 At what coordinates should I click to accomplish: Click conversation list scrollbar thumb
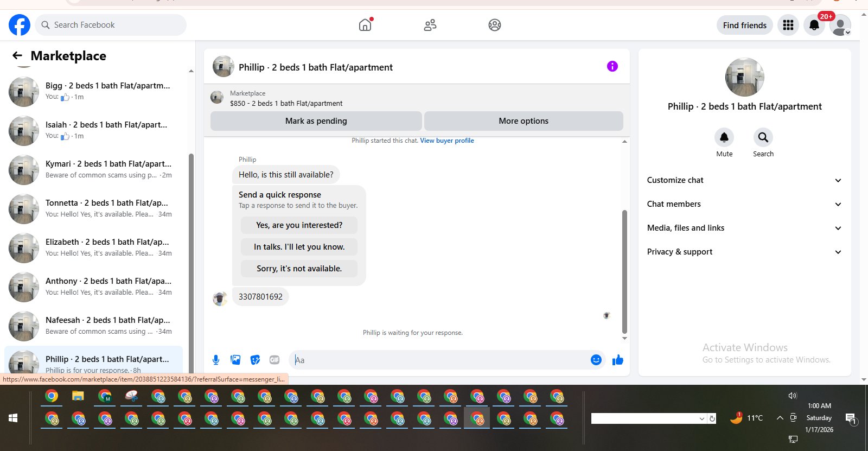coord(191,263)
